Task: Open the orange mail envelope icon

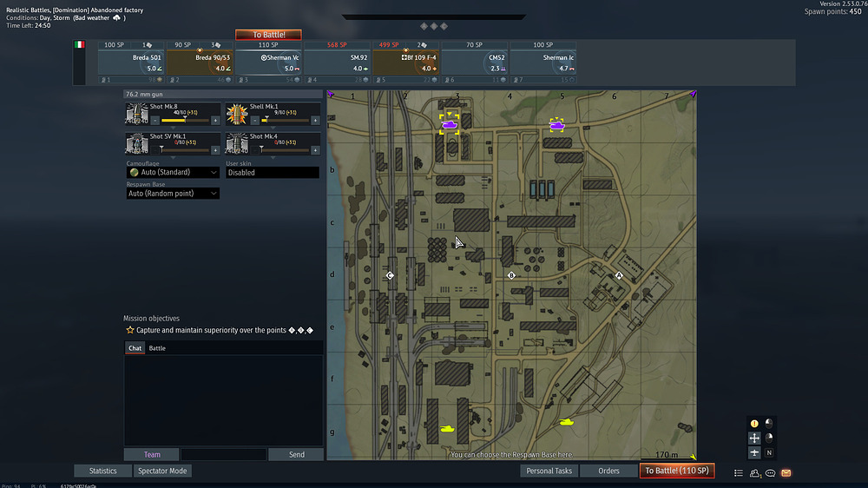Action: point(786,473)
